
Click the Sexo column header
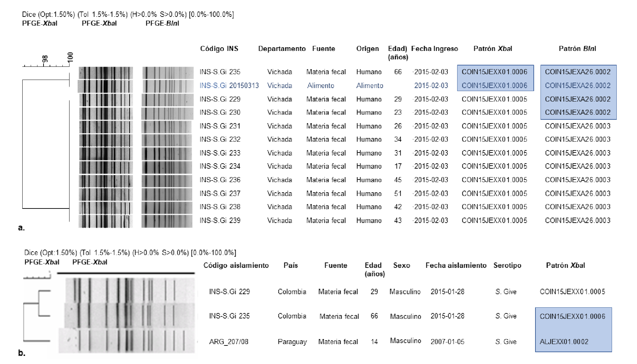click(401, 265)
